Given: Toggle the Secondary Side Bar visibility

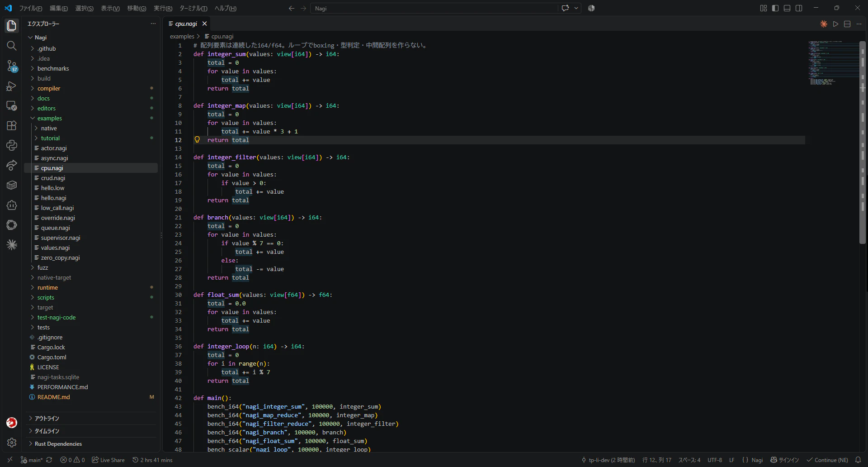Looking at the screenshot, I should pyautogui.click(x=799, y=8).
